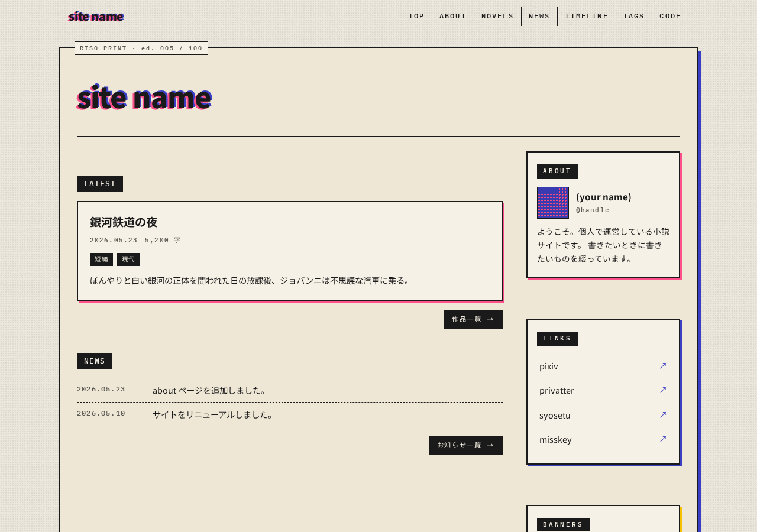Image resolution: width=757 pixels, height=532 pixels.
Task: Go to NOVELS in navigation
Action: click(497, 16)
